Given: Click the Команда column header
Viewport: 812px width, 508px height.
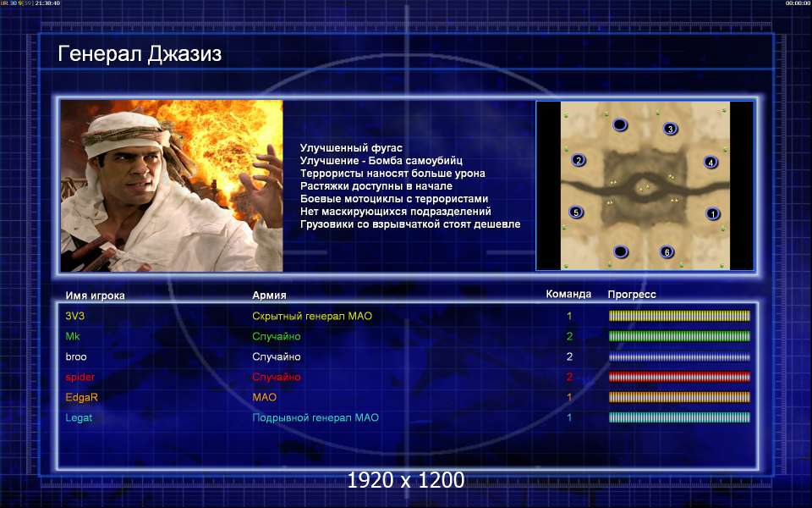Looking at the screenshot, I should [x=568, y=294].
